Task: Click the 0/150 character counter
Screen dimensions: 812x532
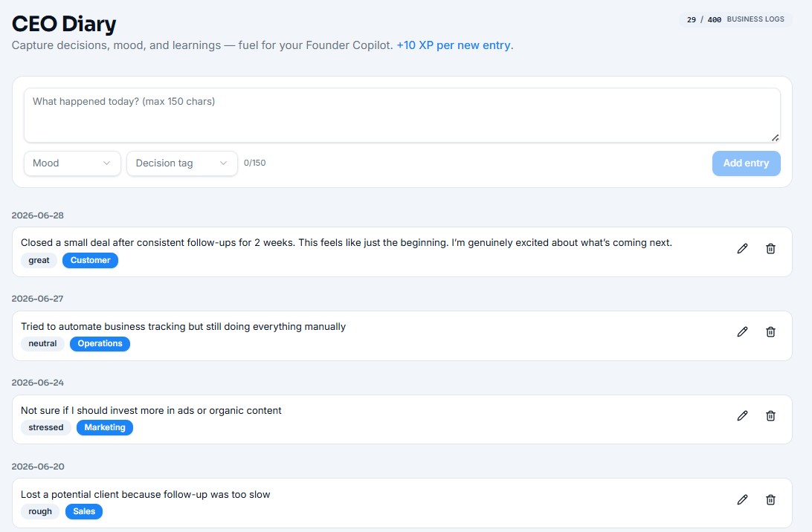Action: point(255,163)
